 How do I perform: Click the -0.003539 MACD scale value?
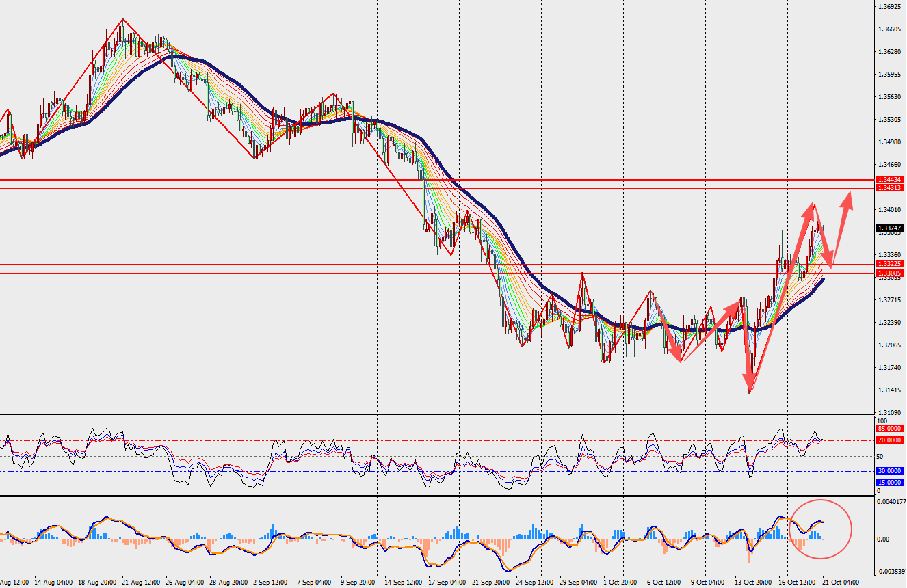[891, 571]
